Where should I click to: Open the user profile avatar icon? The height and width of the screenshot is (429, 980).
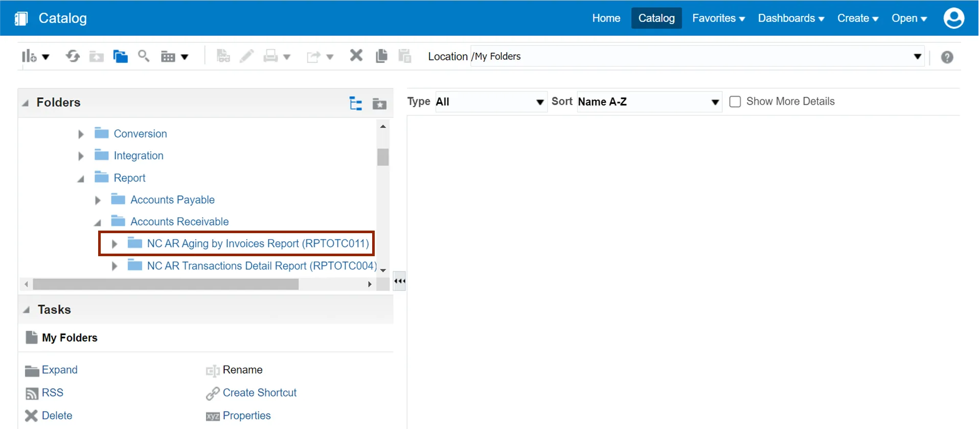click(x=953, y=18)
